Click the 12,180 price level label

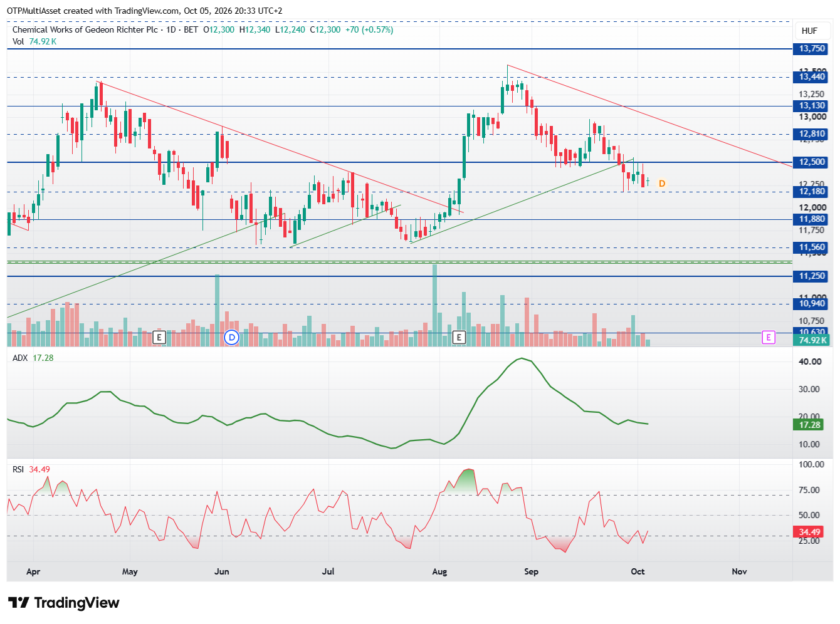click(x=812, y=191)
